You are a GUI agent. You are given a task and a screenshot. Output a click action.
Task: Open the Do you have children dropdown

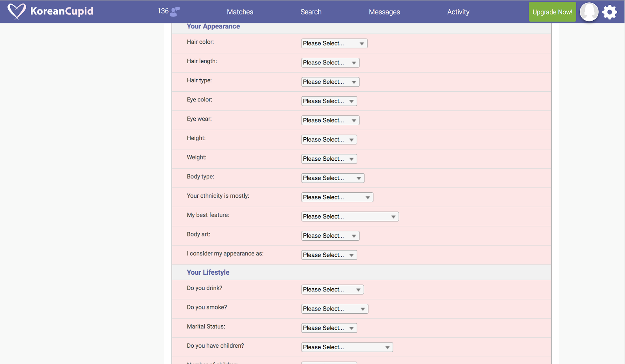coord(347,347)
